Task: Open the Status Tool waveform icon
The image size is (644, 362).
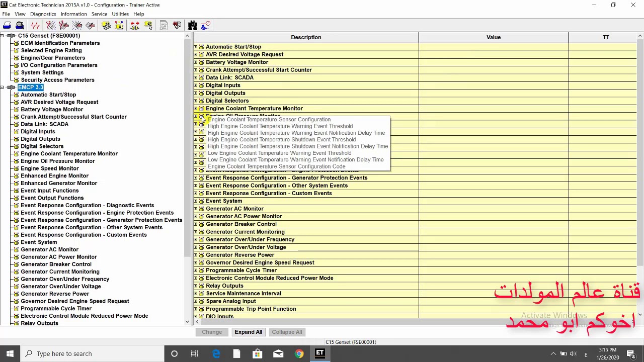Action: tap(35, 26)
